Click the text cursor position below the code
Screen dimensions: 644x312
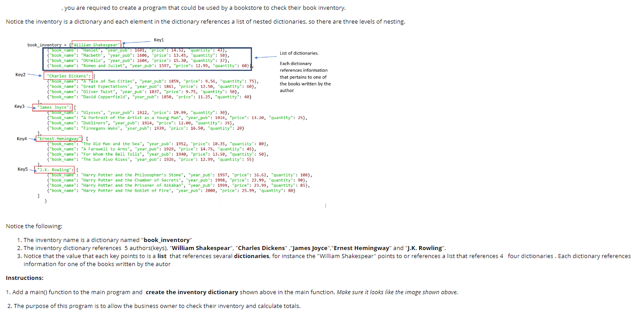325,205
